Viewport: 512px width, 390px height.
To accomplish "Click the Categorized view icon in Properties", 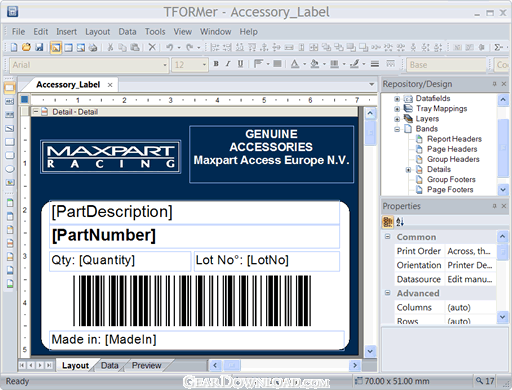I will coord(388,222).
